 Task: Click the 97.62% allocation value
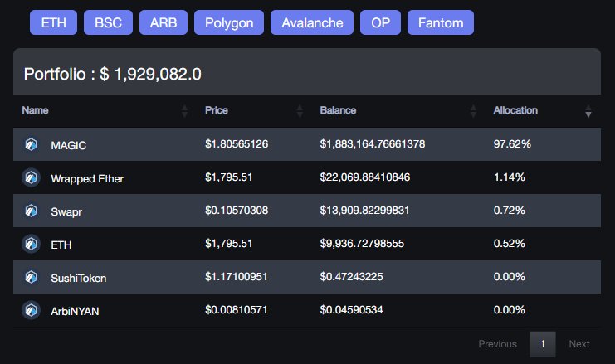click(x=512, y=144)
